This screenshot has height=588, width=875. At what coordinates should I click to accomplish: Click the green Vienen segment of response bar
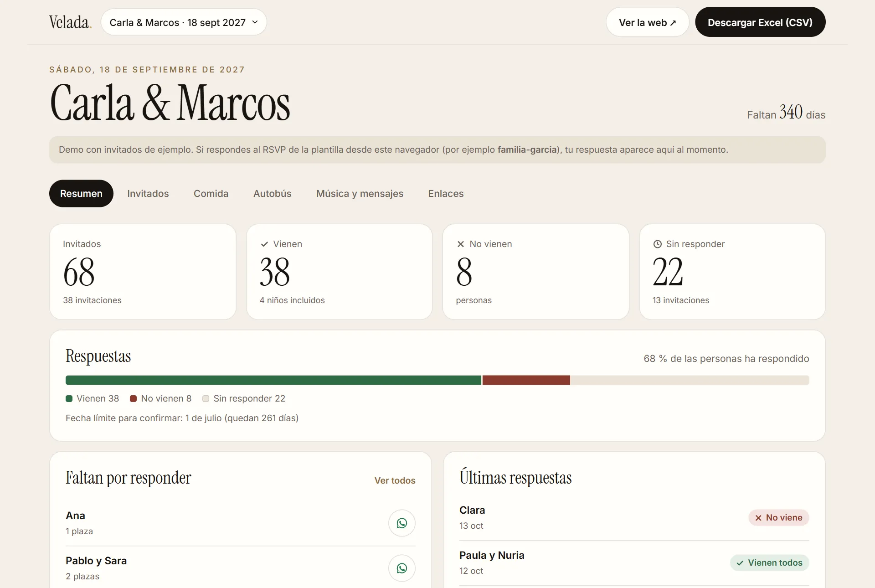coord(273,380)
